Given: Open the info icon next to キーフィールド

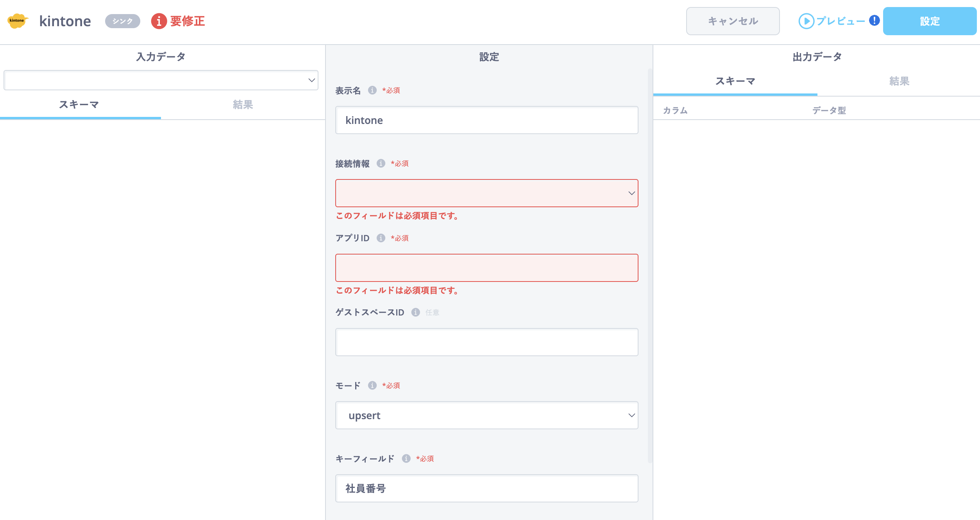Looking at the screenshot, I should [406, 459].
